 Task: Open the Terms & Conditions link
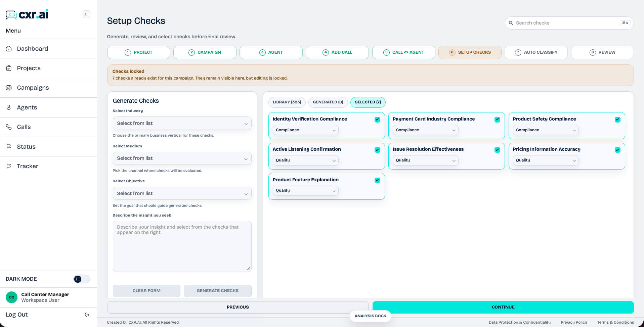pos(615,322)
